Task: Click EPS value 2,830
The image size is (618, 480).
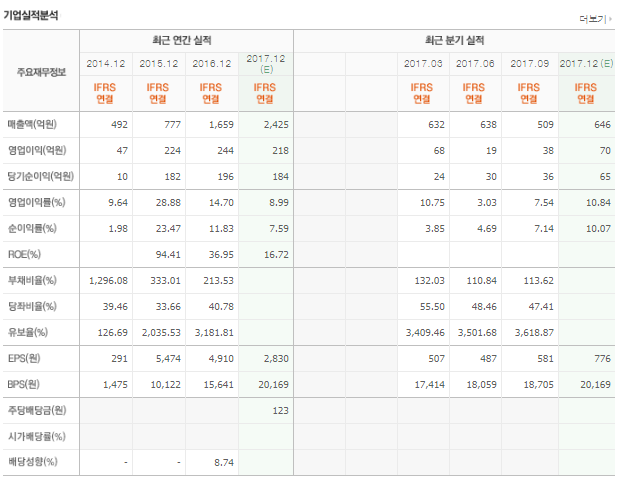Action: coord(276,359)
